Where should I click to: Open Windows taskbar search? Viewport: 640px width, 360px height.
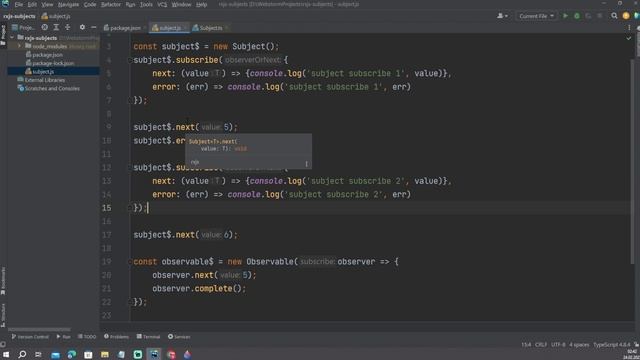click(22, 354)
